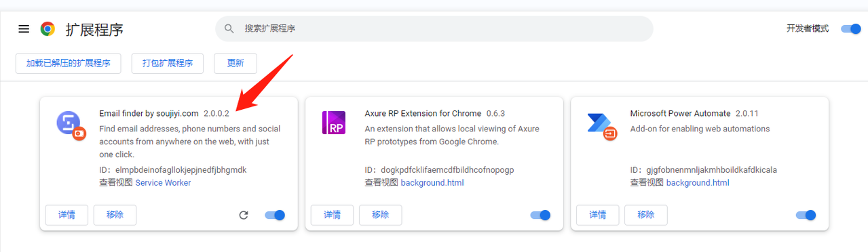
Task: Click the 扩展程序 page title
Action: click(x=94, y=30)
